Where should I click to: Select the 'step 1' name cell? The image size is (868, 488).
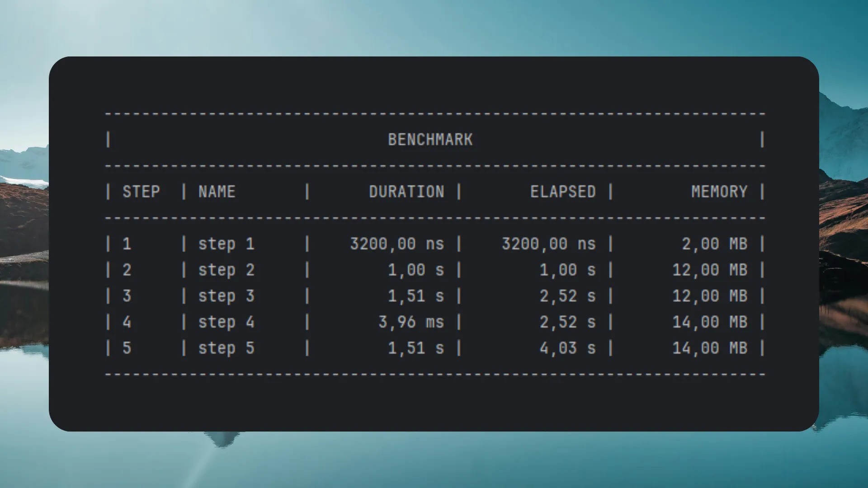(x=226, y=244)
